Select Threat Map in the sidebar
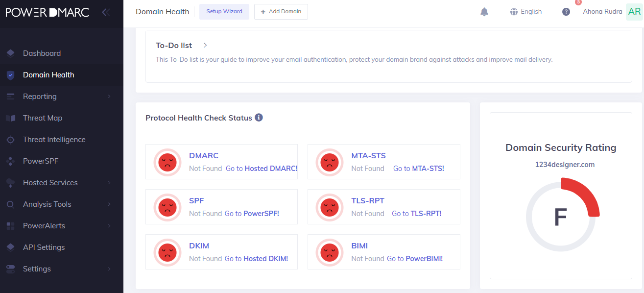This screenshot has height=293, width=644. coord(42,118)
